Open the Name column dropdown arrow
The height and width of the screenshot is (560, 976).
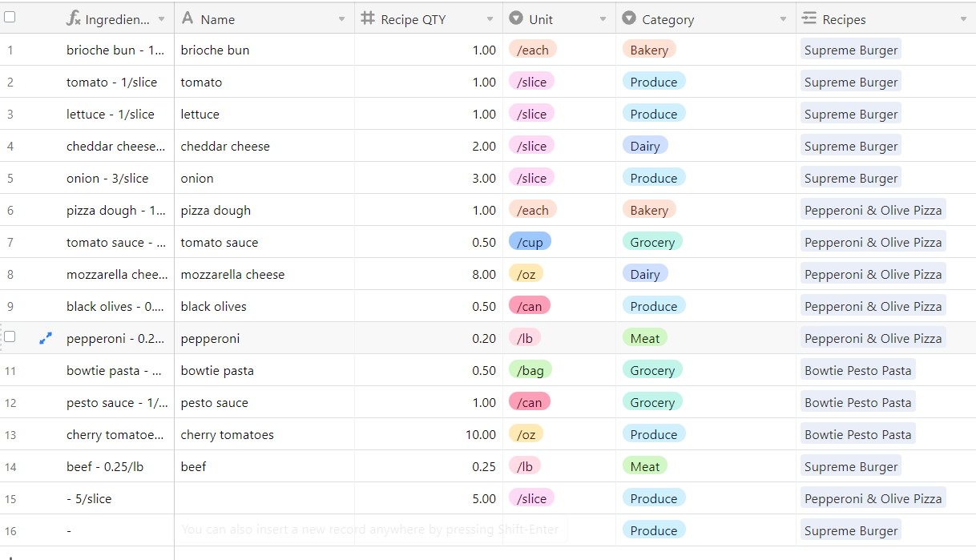(x=341, y=19)
